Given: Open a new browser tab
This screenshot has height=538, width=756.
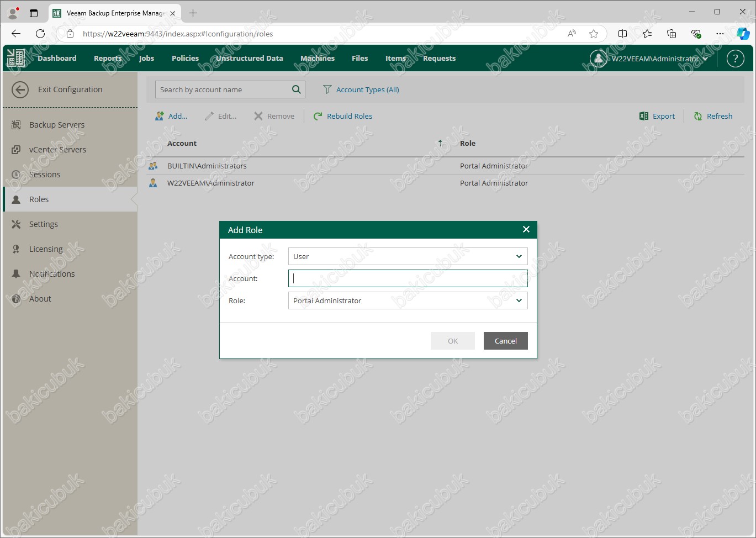Looking at the screenshot, I should click(193, 13).
